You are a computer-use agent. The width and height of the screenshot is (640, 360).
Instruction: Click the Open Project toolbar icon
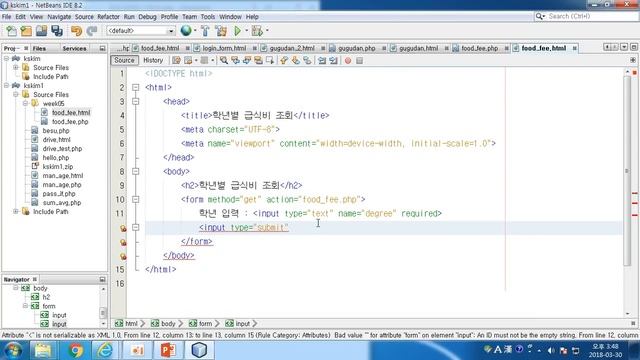click(42, 31)
